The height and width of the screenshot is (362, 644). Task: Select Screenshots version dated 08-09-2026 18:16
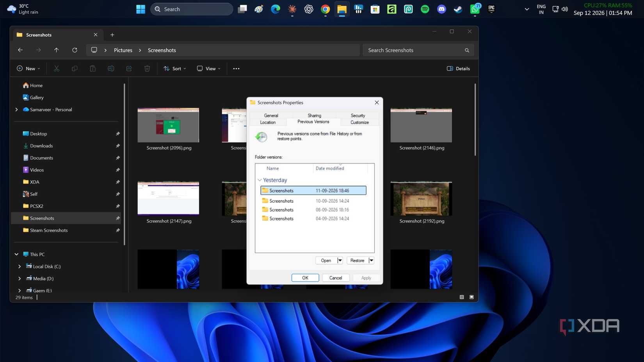pos(313,210)
